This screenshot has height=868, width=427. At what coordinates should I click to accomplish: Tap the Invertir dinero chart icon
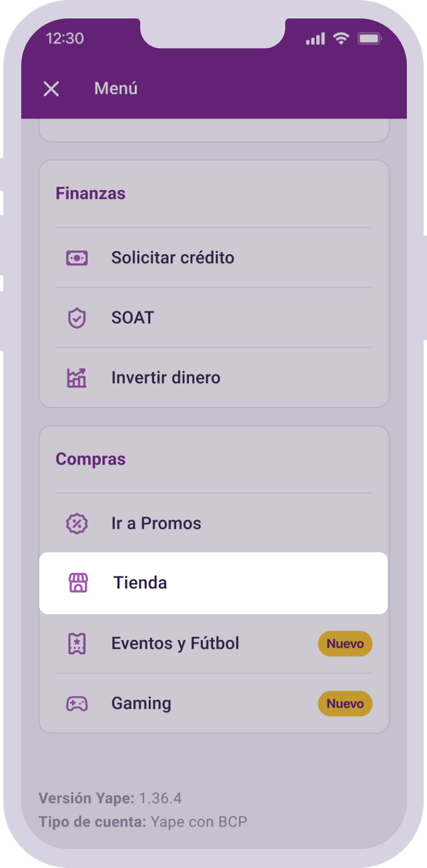[77, 378]
